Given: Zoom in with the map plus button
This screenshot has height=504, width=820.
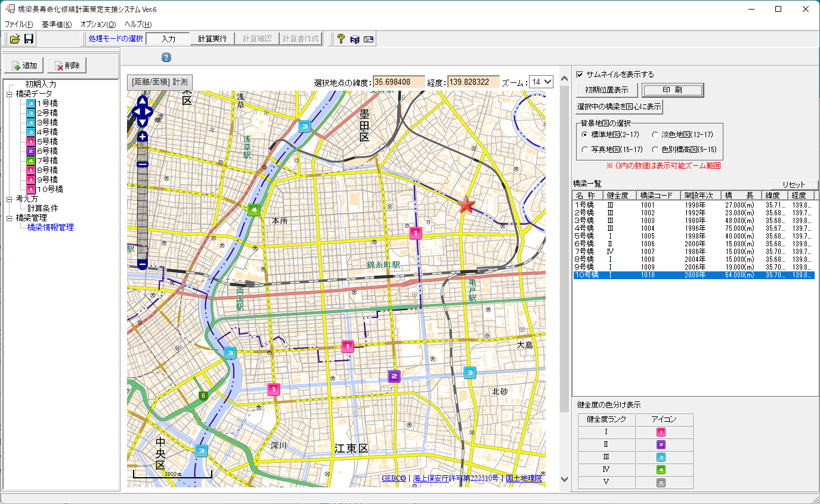Looking at the screenshot, I should 143,137.
